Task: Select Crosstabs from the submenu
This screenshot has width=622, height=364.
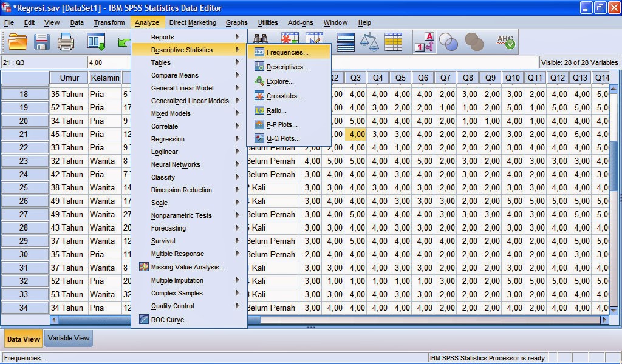Action: tap(289, 96)
